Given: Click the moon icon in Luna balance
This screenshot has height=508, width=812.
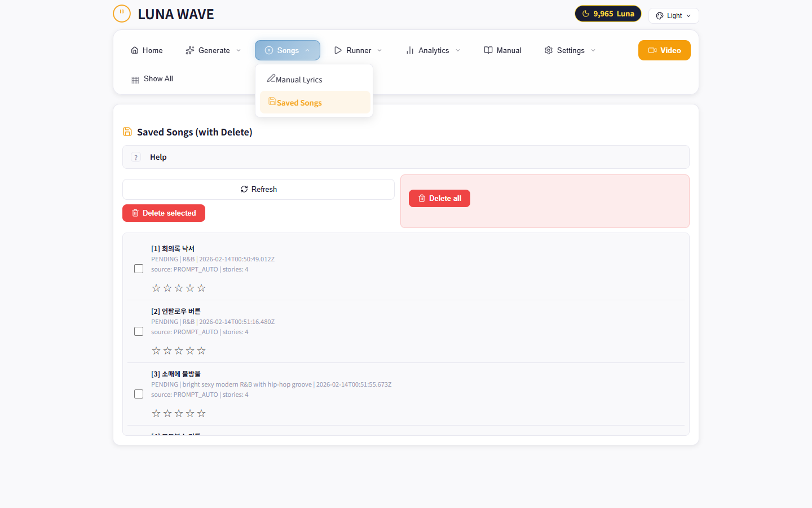Looking at the screenshot, I should click(586, 14).
